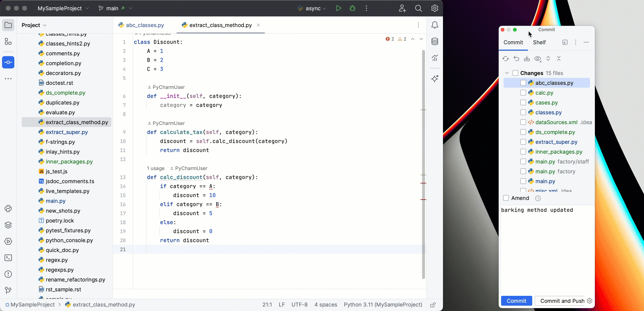Viewport: 644px width, 311px height.
Task: Click the AI assistant sparkle icon
Action: click(x=435, y=78)
